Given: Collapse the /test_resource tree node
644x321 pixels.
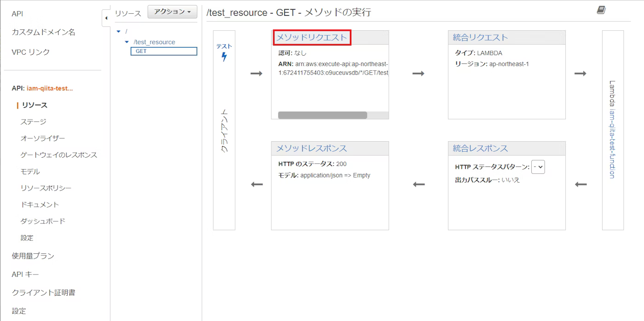Looking at the screenshot, I should coord(127,42).
